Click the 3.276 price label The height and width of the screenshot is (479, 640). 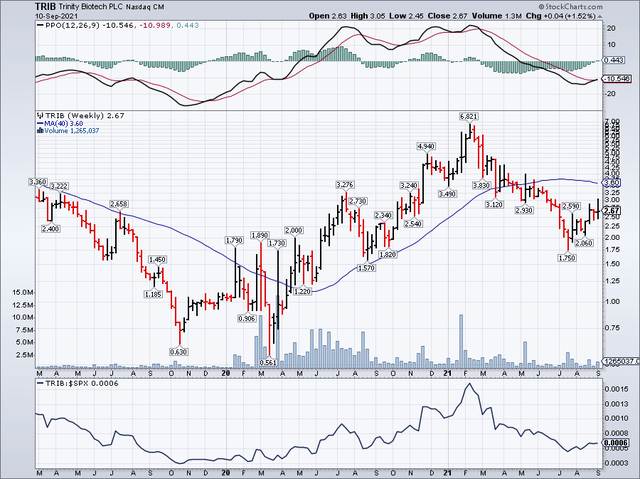click(x=345, y=185)
